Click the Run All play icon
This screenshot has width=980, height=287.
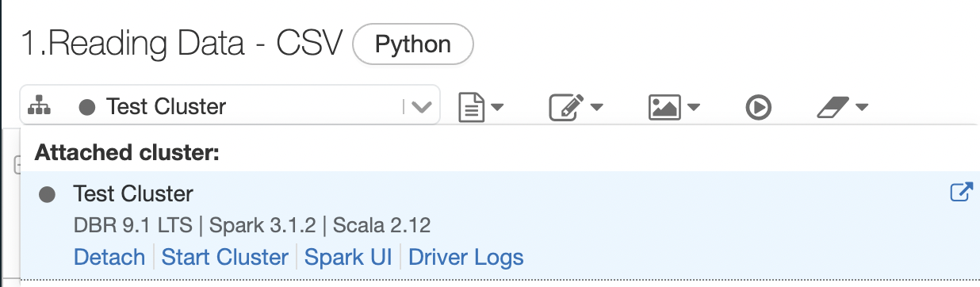coord(759,106)
